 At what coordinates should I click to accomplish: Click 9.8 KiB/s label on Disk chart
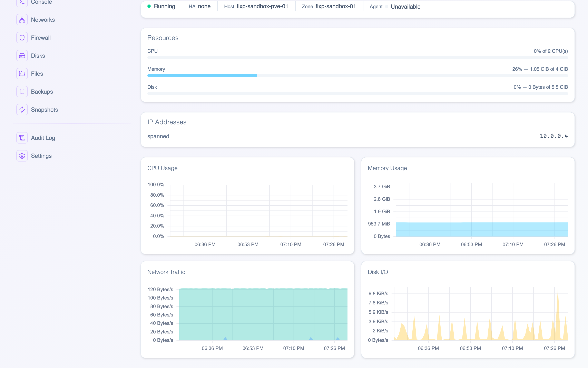(x=378, y=294)
